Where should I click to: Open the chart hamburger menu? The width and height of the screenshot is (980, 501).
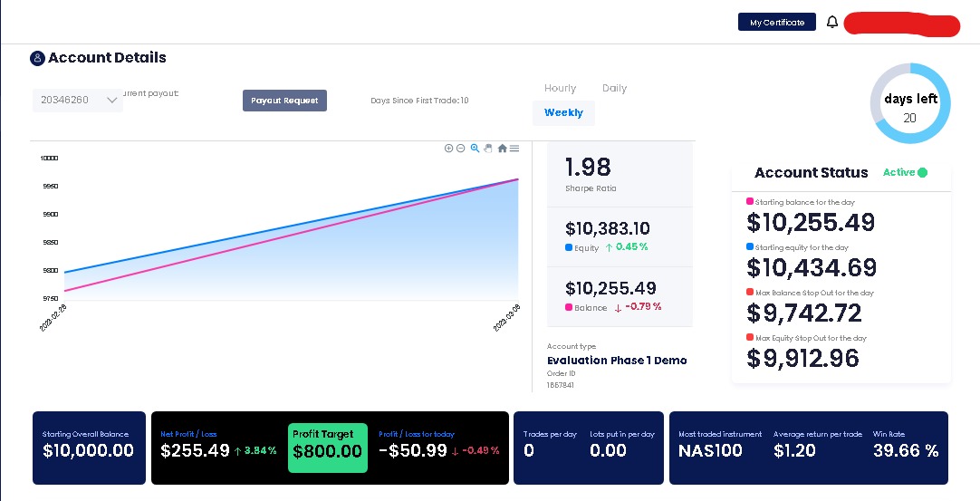[514, 149]
